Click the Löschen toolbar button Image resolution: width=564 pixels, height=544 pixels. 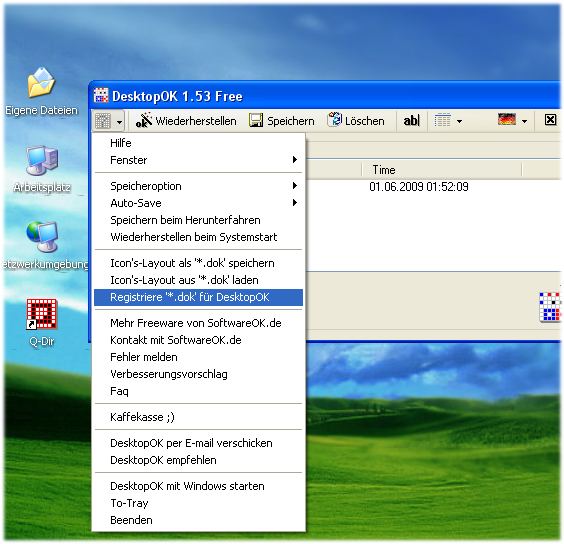[356, 120]
